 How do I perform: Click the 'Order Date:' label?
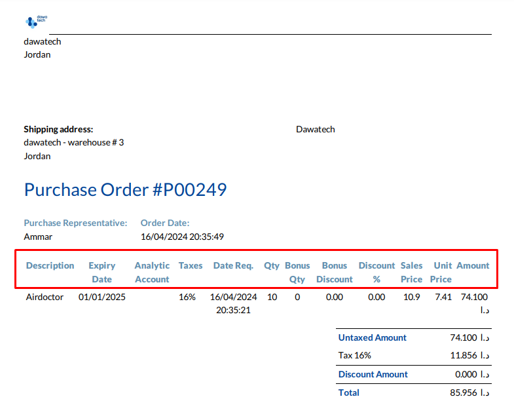click(165, 223)
